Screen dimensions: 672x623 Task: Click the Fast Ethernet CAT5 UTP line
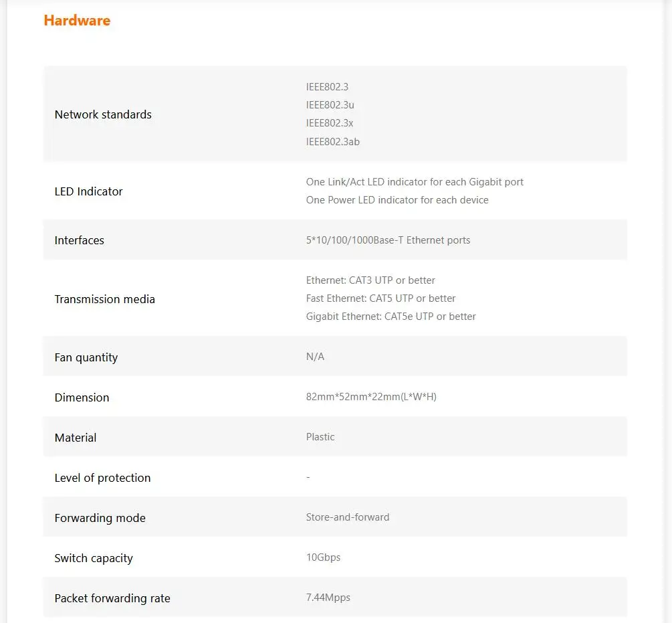pos(380,298)
